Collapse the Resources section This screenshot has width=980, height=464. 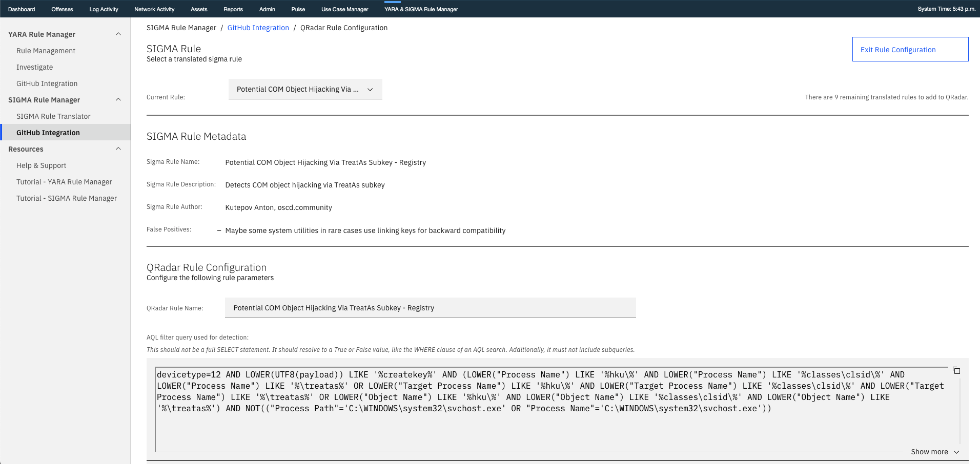click(x=118, y=149)
